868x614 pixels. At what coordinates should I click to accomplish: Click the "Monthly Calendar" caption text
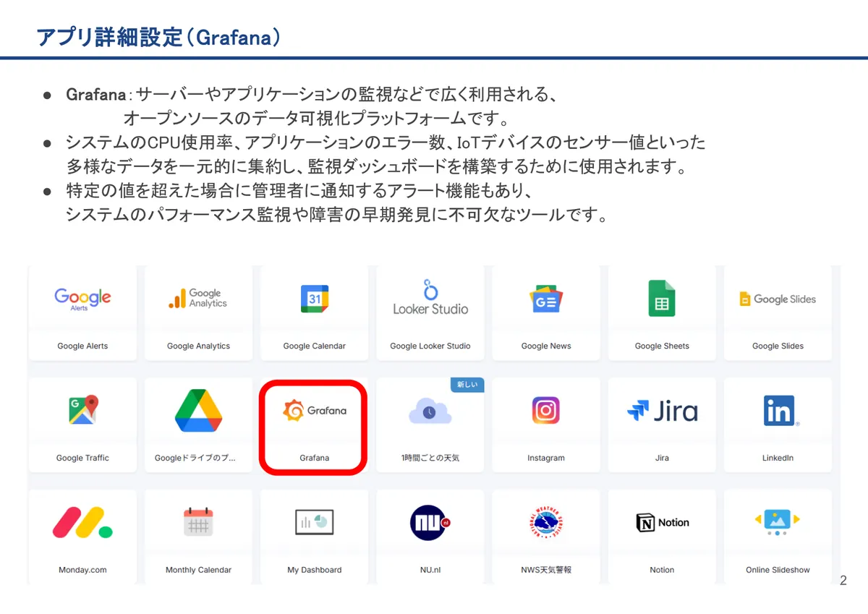(198, 571)
